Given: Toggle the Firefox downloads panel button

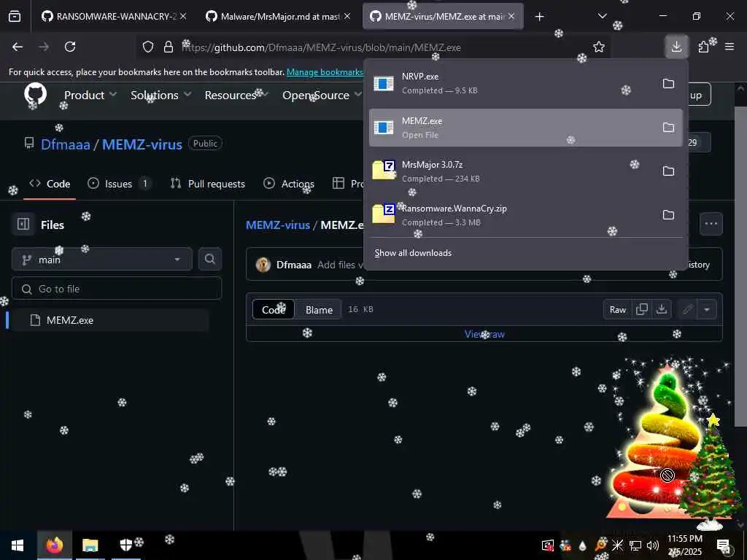Looking at the screenshot, I should [x=676, y=47].
